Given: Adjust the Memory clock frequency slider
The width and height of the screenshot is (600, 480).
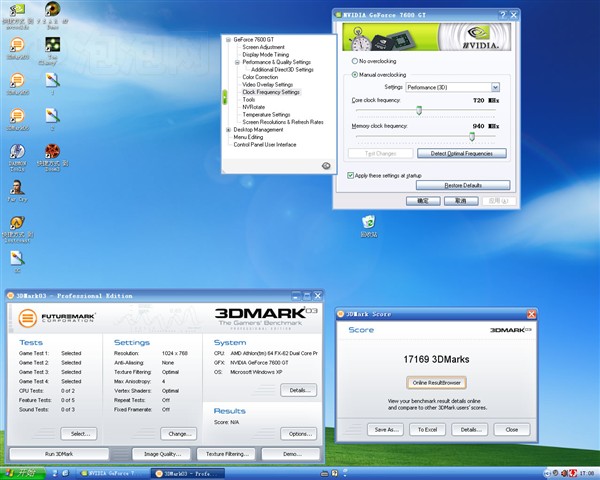Looking at the screenshot, I should coord(472,136).
